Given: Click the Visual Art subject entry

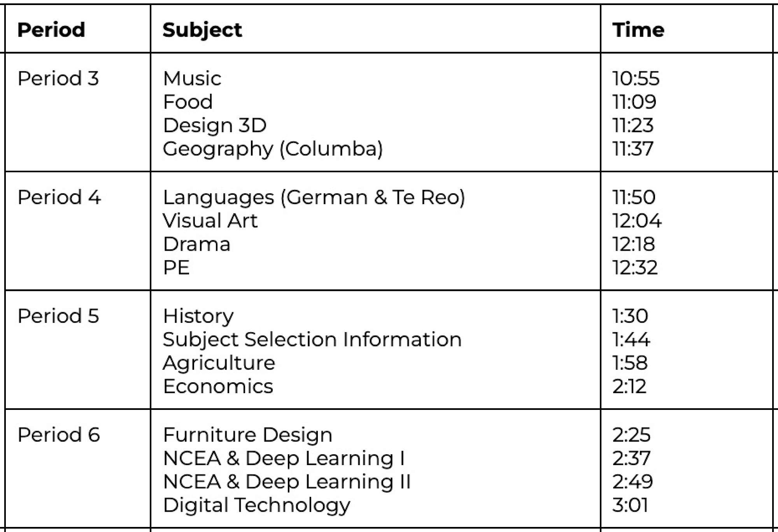Looking at the screenshot, I should point(210,220).
